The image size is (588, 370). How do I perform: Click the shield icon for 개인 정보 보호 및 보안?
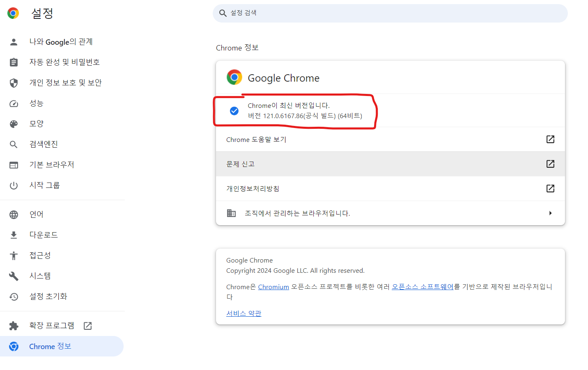tap(14, 83)
